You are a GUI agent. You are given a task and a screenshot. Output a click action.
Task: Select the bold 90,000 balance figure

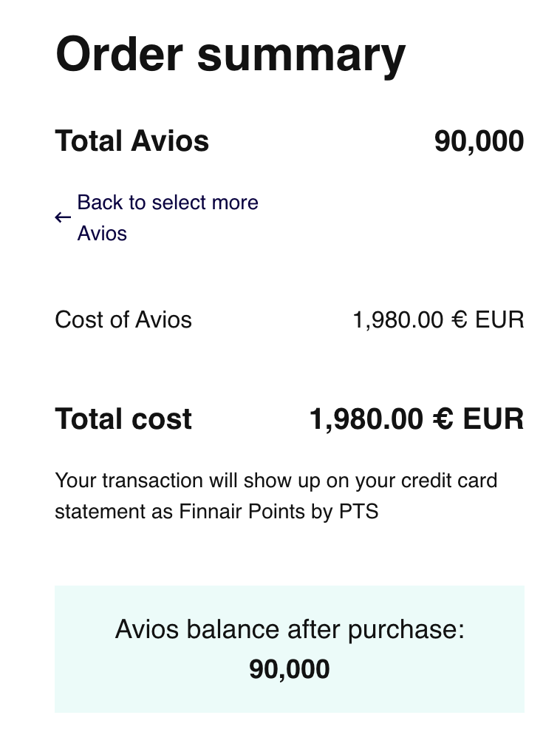(x=289, y=669)
